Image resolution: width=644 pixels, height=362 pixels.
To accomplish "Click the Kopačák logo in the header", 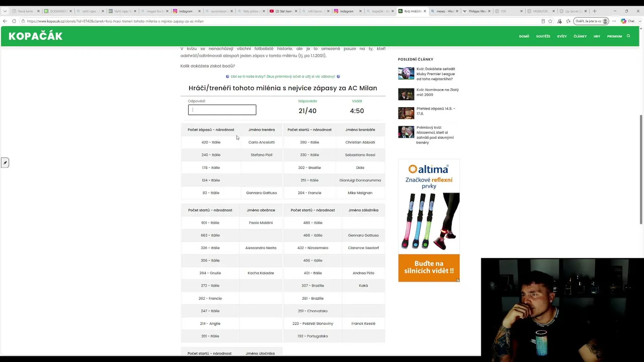I will (35, 36).
